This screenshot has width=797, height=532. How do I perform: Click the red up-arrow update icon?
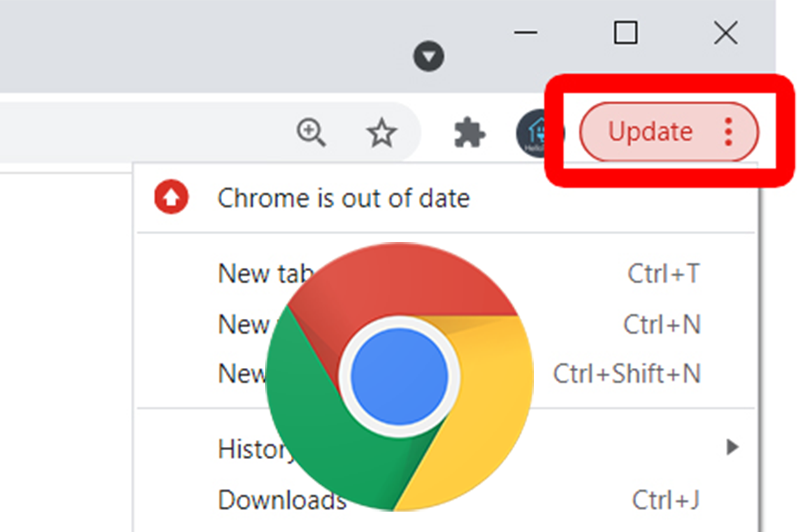coord(170,198)
